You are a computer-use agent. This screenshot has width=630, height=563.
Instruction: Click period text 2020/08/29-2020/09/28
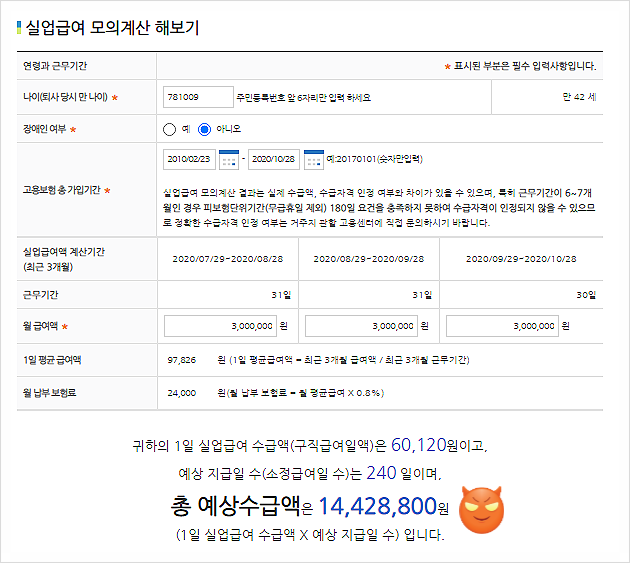[x=369, y=259]
